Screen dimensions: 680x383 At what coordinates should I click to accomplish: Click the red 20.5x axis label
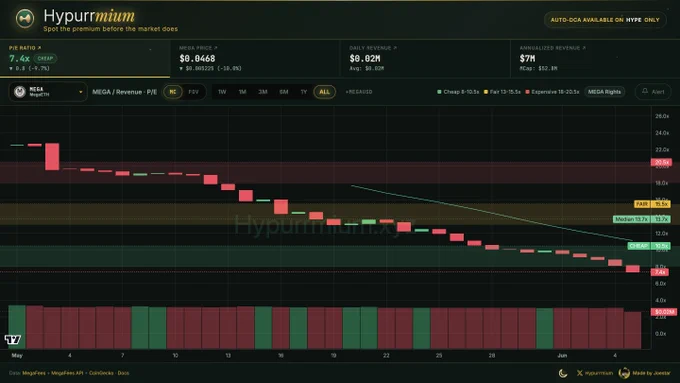[x=661, y=162]
